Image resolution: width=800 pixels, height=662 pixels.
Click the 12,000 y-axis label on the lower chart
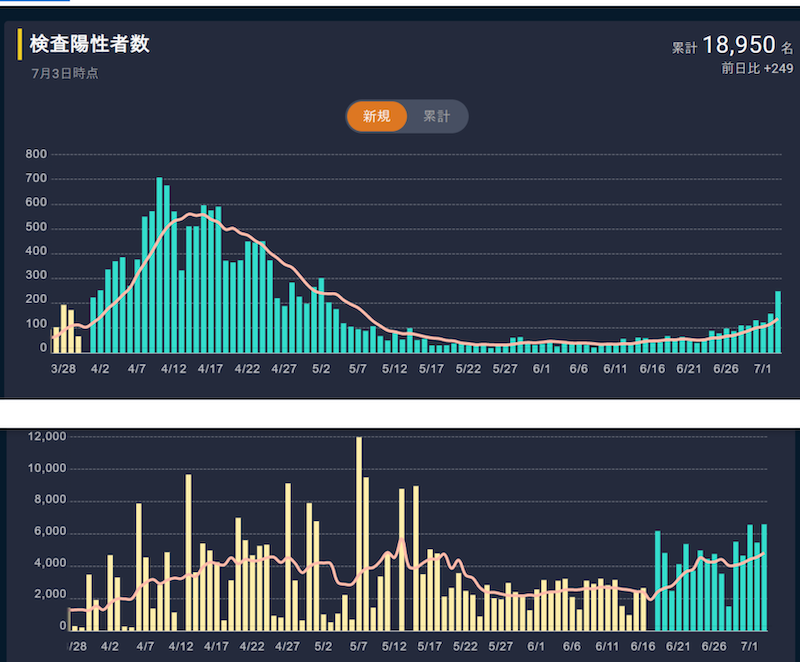[x=46, y=437]
